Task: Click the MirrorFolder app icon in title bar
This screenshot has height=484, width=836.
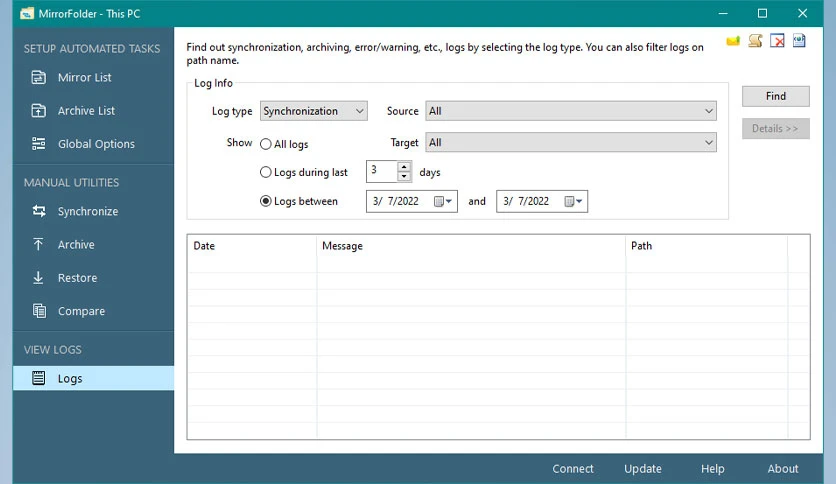Action: [x=27, y=13]
